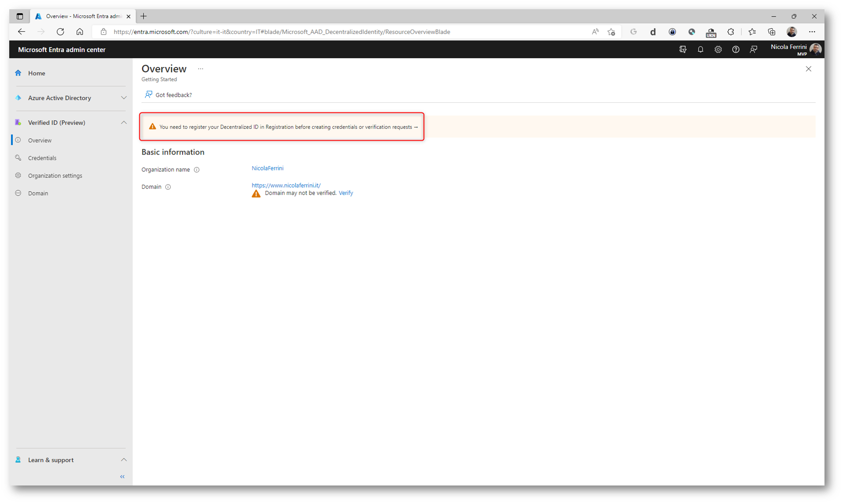This screenshot has width=843, height=504.
Task: Click the UKN extension icon
Action: [x=711, y=33]
